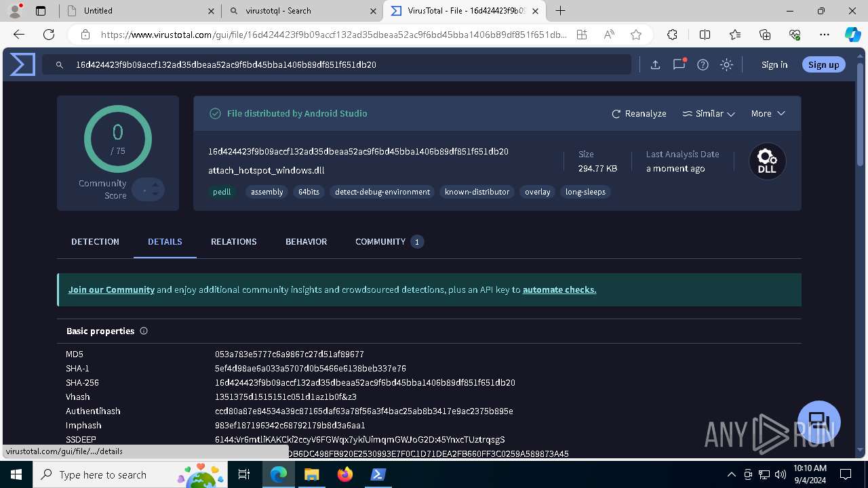Open PowerShell from the taskbar
Viewport: 868px width, 488px height.
pyautogui.click(x=378, y=474)
